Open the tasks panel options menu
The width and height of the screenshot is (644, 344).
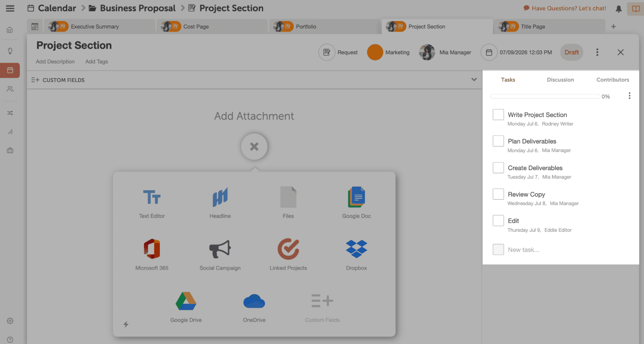pos(629,96)
